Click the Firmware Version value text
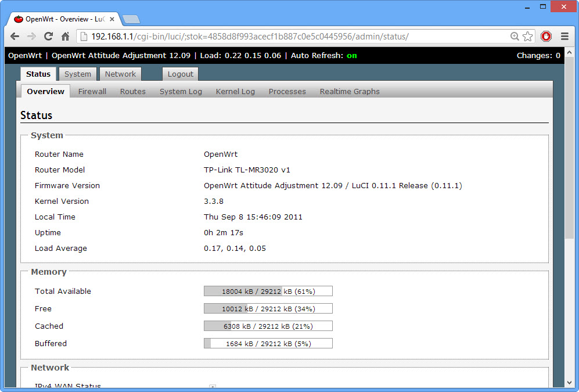Screen dimensions: 579x392 333,185
